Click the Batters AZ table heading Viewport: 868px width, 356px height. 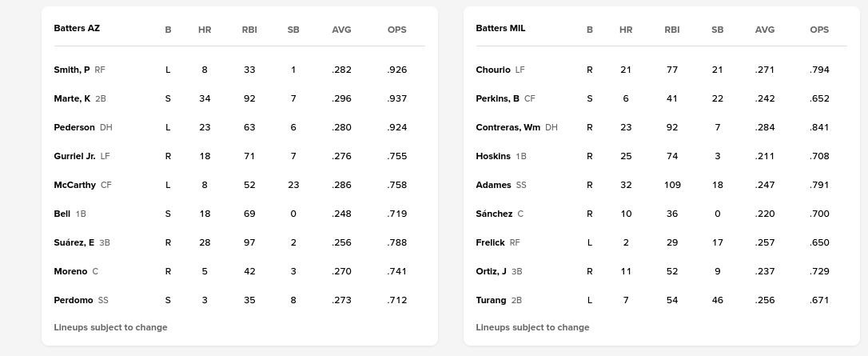click(x=77, y=28)
